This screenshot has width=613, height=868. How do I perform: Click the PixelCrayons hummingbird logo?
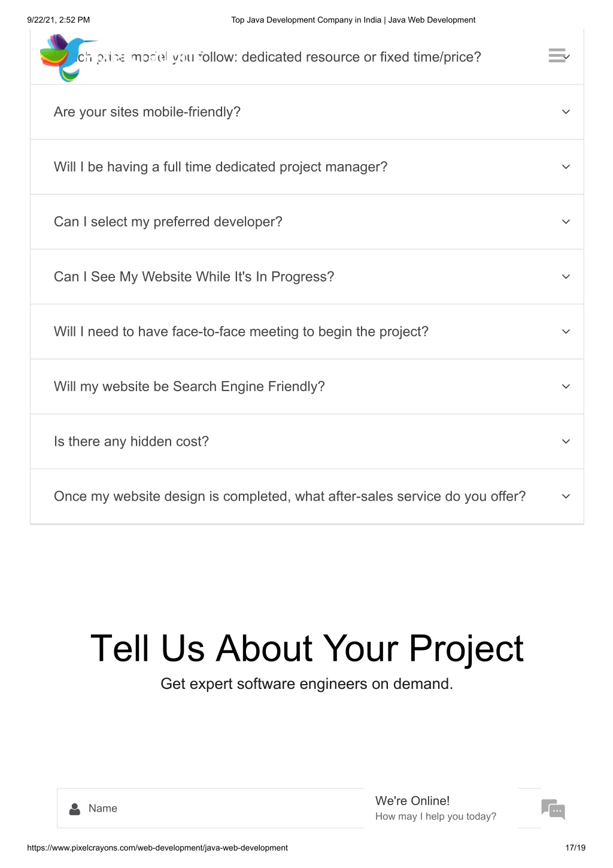(x=67, y=57)
